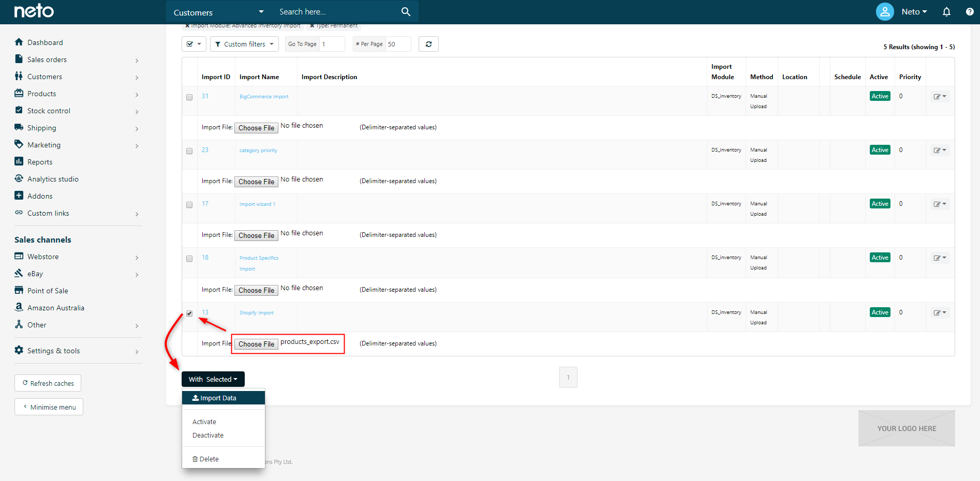Open the Neto account dropdown
Viewport: 980px width, 481px height.
tap(914, 12)
